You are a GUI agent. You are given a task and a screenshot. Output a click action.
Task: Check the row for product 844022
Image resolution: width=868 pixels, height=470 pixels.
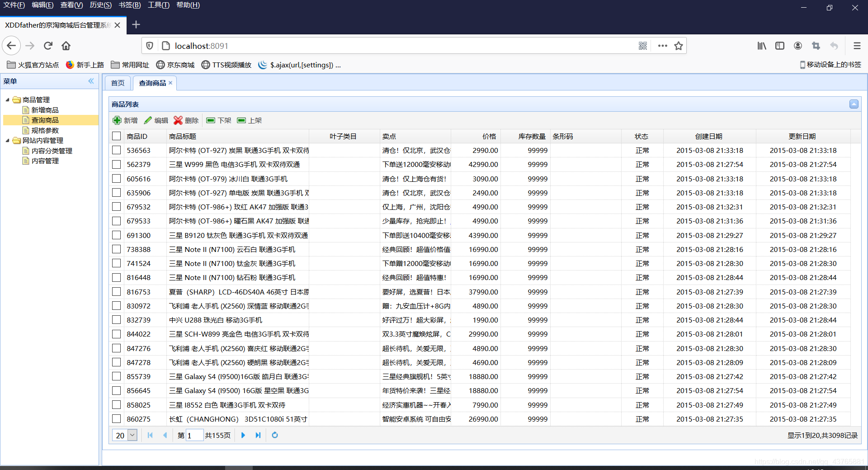pos(117,334)
